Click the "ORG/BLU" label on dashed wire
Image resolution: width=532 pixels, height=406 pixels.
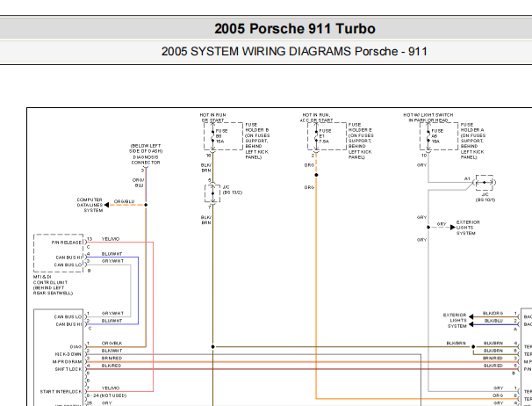pyautogui.click(x=124, y=201)
